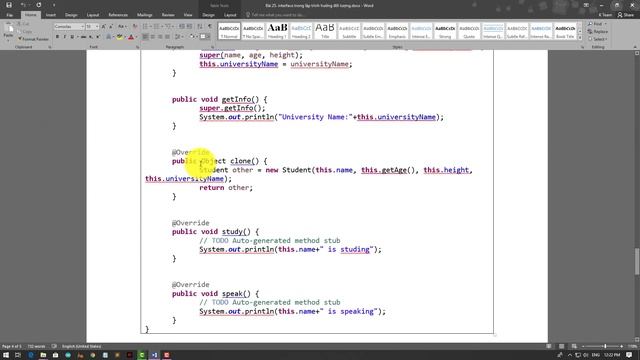Open the View ribbon tab
This screenshot has height=360, width=640.
(x=188, y=15)
